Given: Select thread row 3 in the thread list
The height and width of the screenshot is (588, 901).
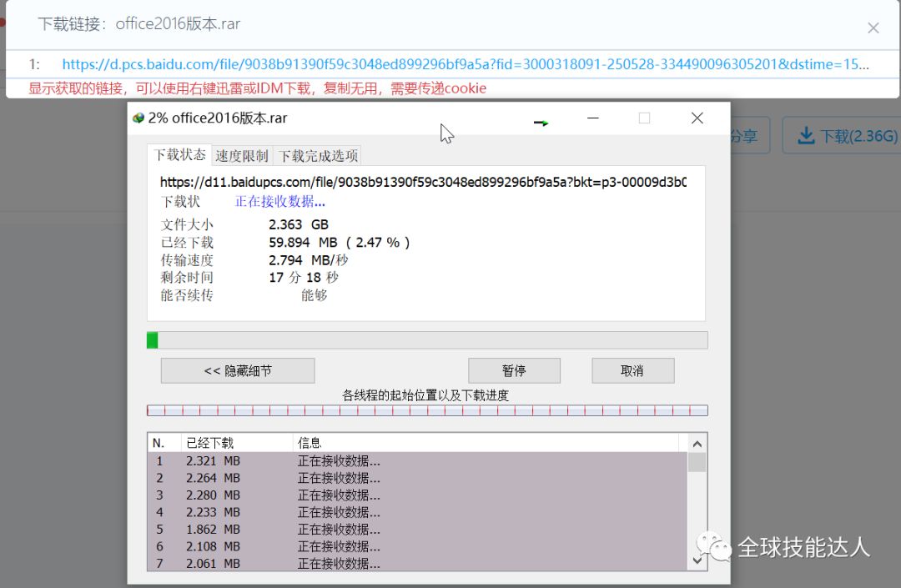Looking at the screenshot, I should pos(334,495).
